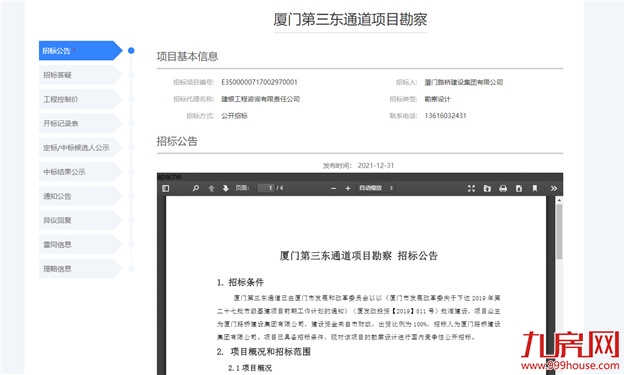Click the PDF heading 1. 招标条件
This screenshot has height=375, width=625.
pyautogui.click(x=240, y=282)
